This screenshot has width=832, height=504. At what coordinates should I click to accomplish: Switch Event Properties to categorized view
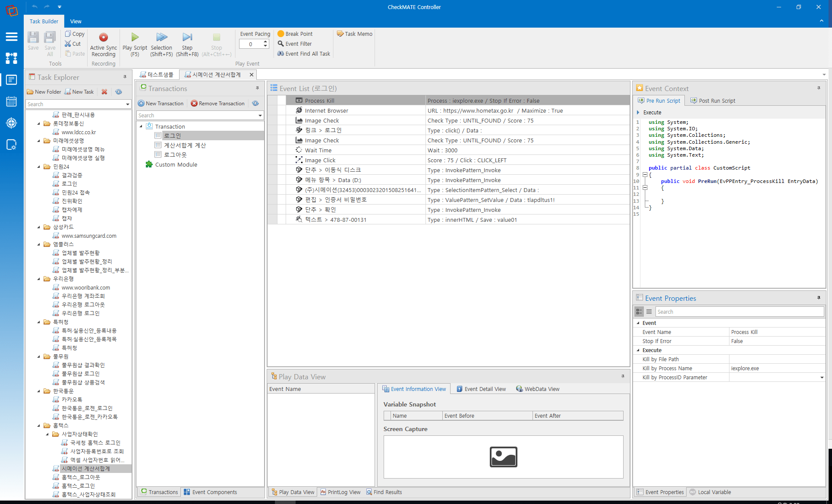click(x=639, y=312)
